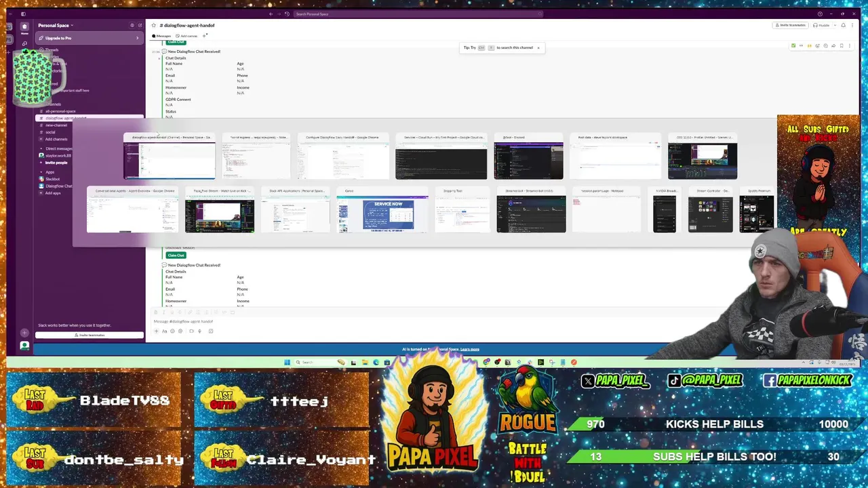Open the Windows Start button
This screenshot has width=868, height=488.
coord(288,362)
